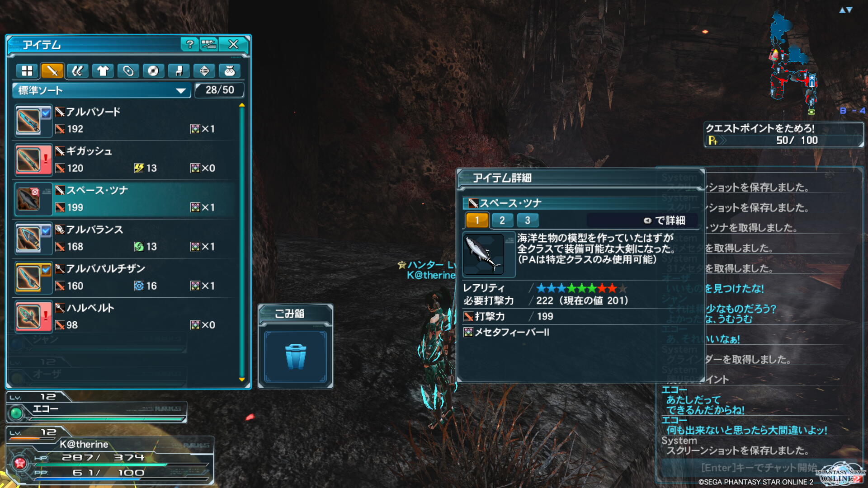Select the ハルベルト weapon entry

coord(125,317)
